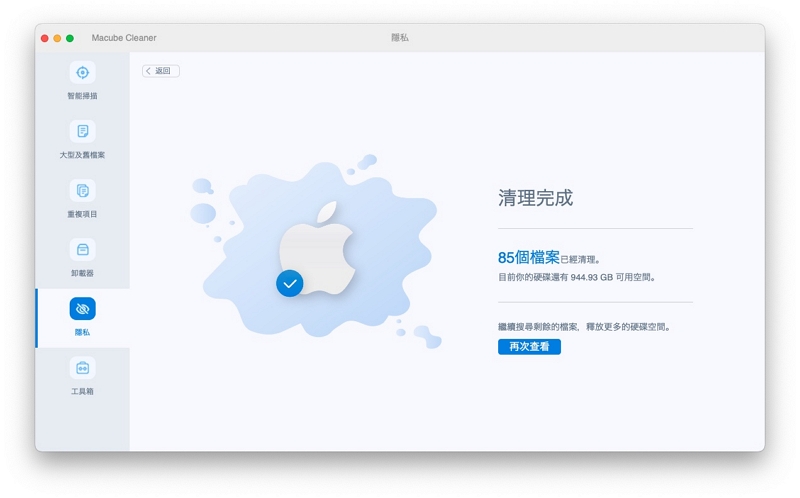Click the 清理完成 heading
800x498 pixels.
pos(536,198)
